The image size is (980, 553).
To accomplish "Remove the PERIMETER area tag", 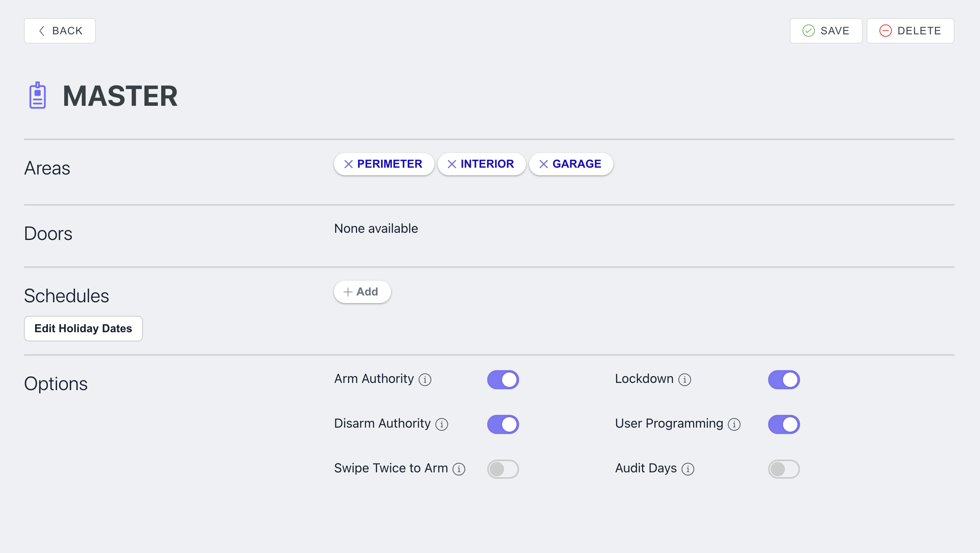I will (348, 164).
